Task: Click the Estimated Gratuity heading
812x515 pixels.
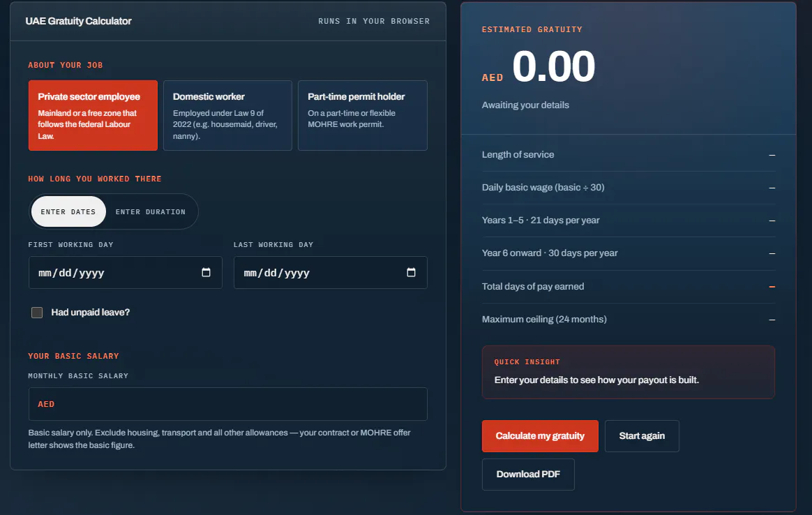Action: pos(532,29)
